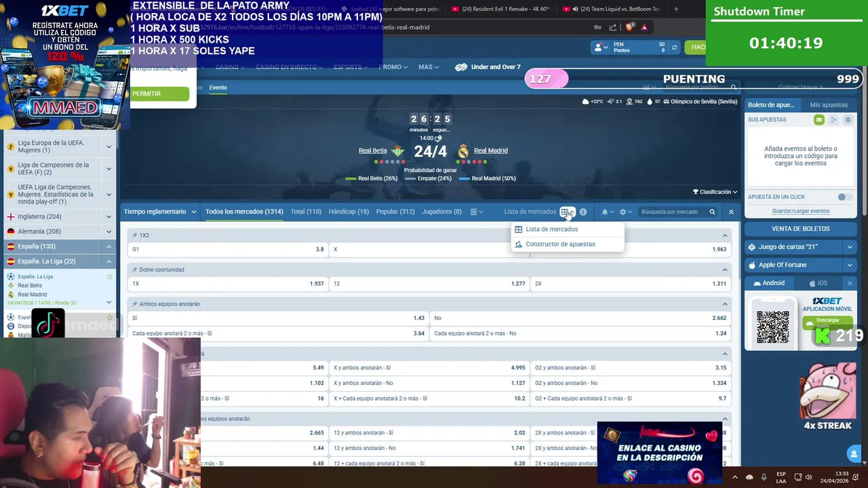
Task: Pin the Ambos equipos anotarán market
Action: coord(135,304)
